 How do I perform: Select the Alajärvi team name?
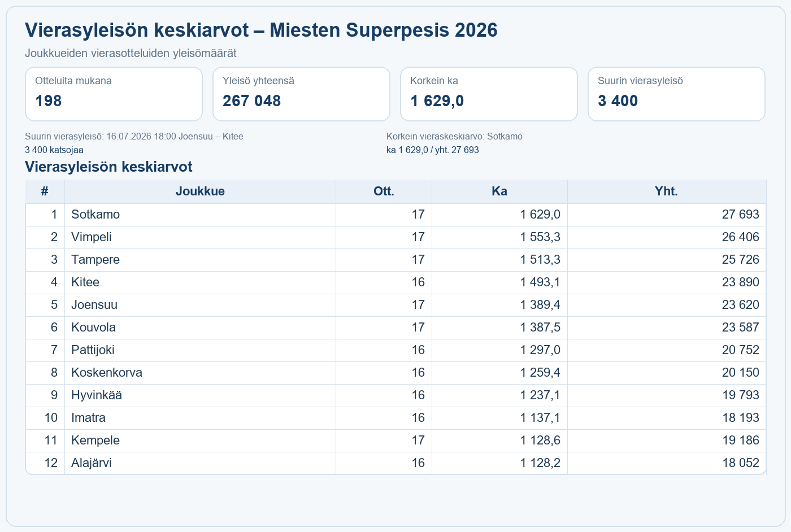tap(92, 463)
